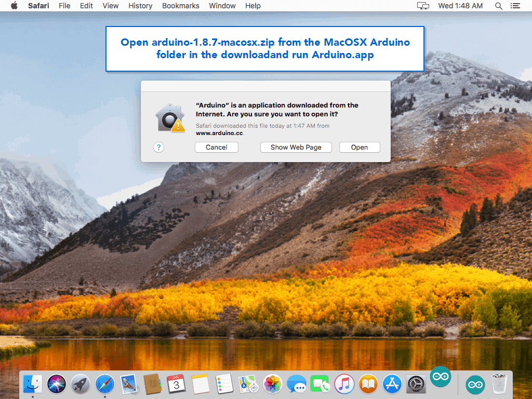The height and width of the screenshot is (399, 532).
Task: Click the Arduino icon beside Trash
Action: click(475, 384)
